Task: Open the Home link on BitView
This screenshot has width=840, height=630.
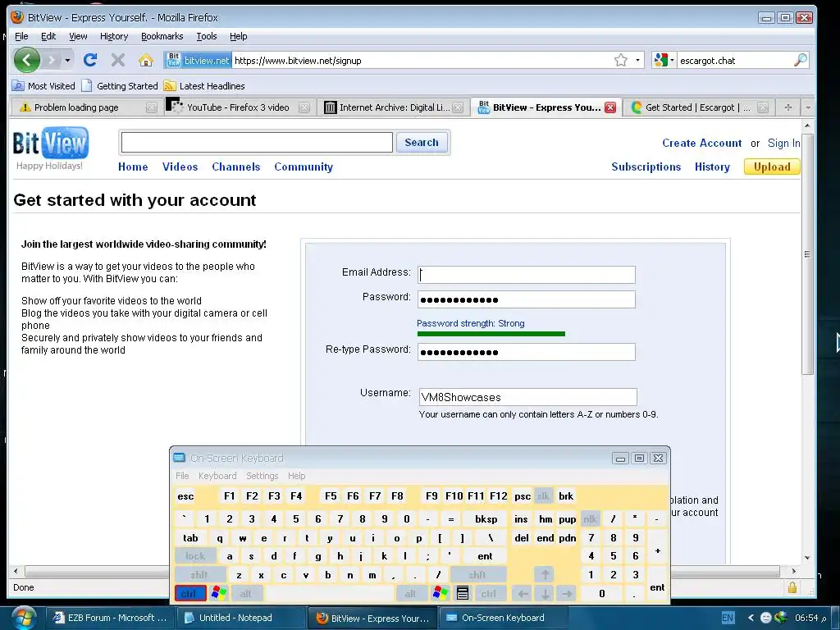Action: point(133,167)
